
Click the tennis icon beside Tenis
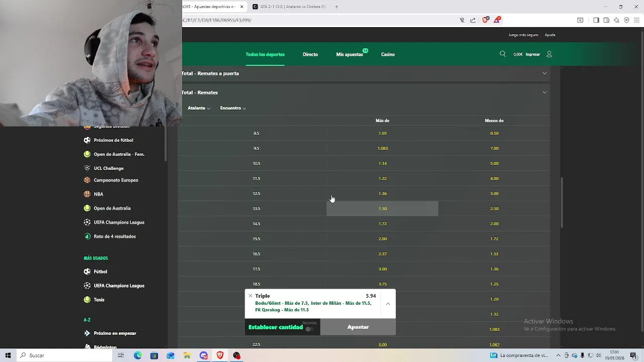(x=87, y=300)
